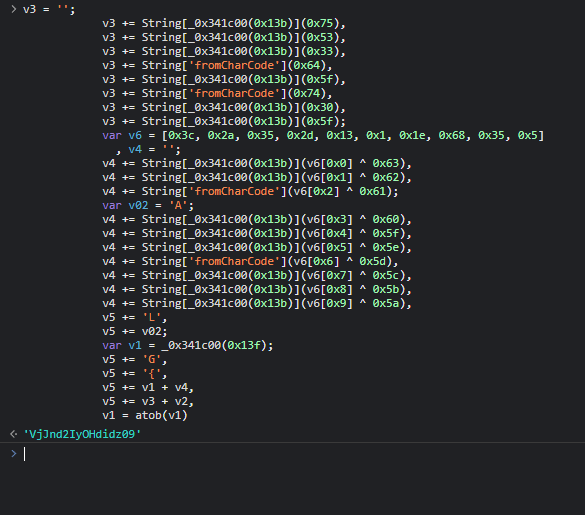Click the line "v5 += 'G',"

tap(135, 359)
